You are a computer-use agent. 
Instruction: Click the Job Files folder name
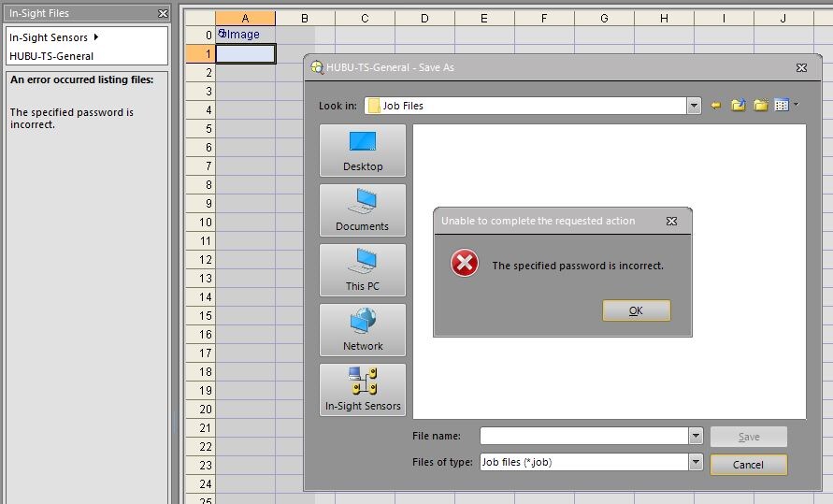403,106
